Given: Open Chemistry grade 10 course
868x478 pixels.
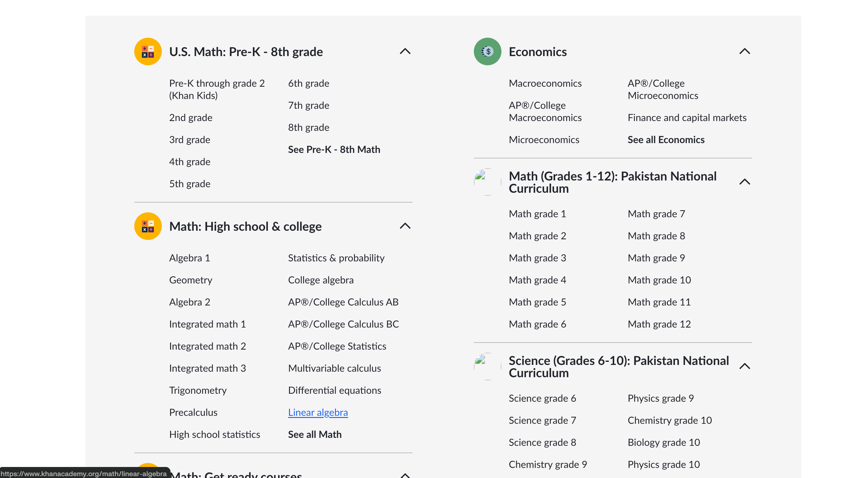Looking at the screenshot, I should [x=669, y=420].
